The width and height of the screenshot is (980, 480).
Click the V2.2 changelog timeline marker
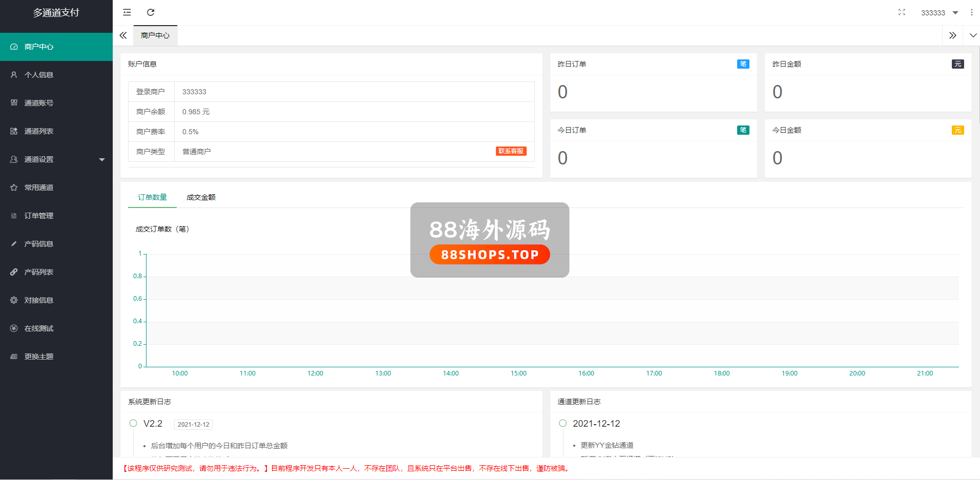click(133, 423)
